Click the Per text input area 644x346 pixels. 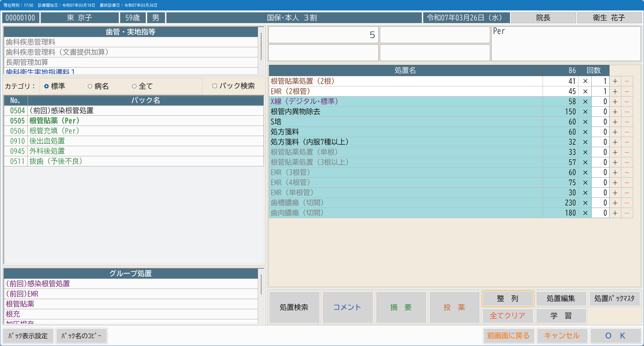pyautogui.click(x=566, y=44)
